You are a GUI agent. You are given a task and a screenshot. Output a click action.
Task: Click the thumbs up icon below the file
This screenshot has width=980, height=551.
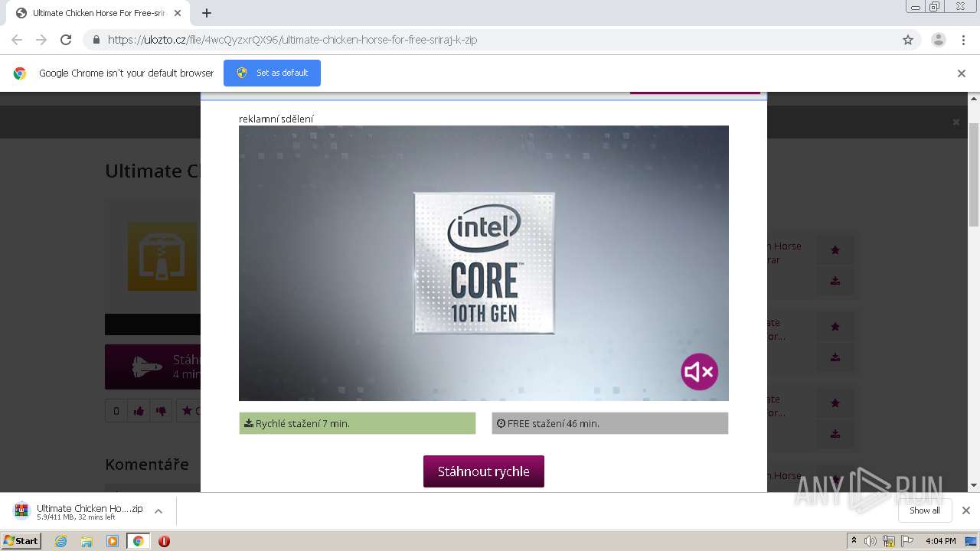(139, 411)
